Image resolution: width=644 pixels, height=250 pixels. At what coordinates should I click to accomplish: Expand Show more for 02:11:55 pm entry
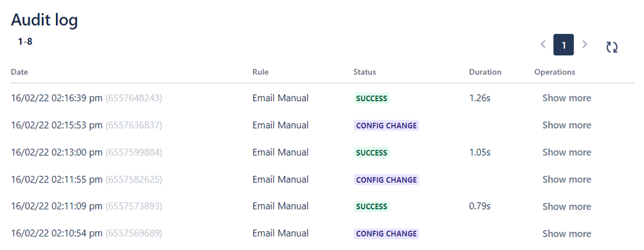pos(567,179)
